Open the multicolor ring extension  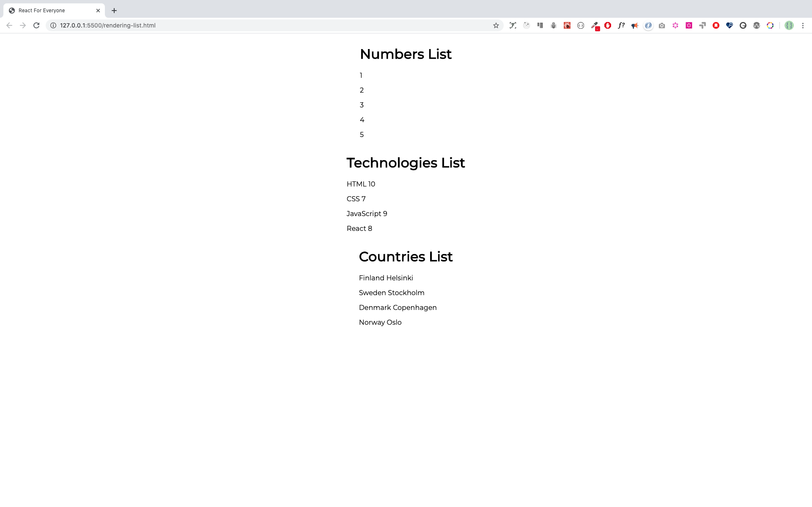[770, 25]
